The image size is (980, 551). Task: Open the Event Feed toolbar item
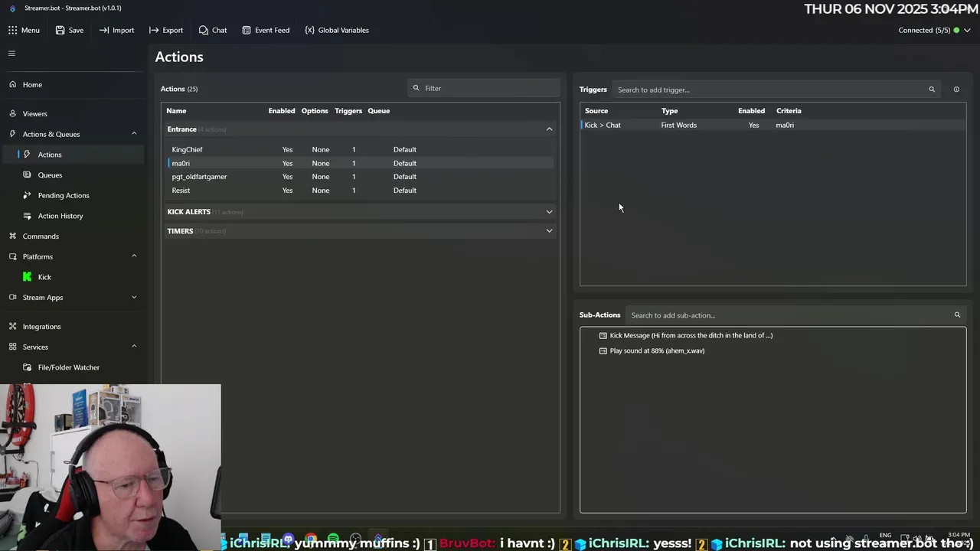pyautogui.click(x=266, y=30)
